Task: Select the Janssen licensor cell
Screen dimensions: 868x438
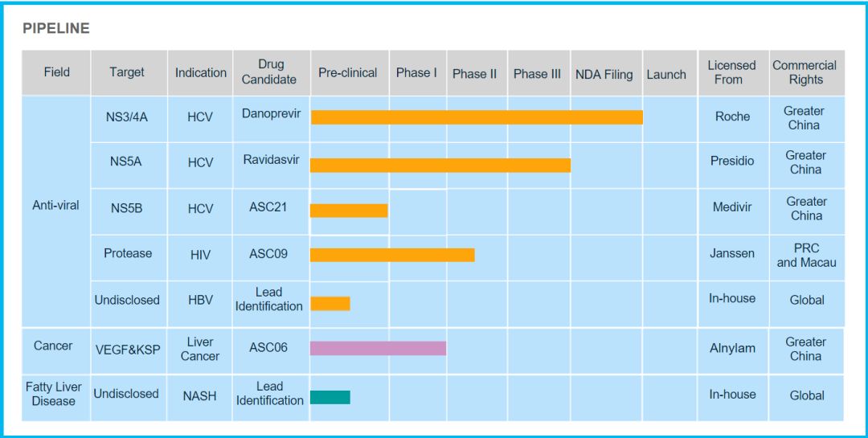Action: 732,253
